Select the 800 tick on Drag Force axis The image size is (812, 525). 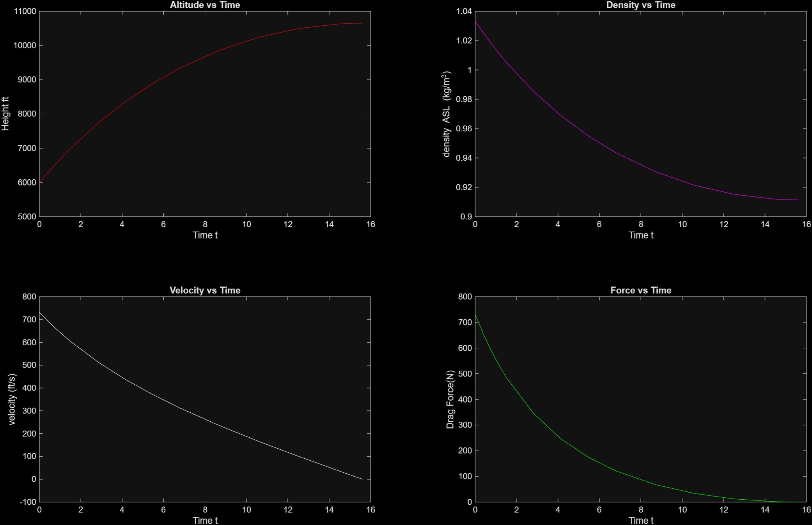pos(464,297)
